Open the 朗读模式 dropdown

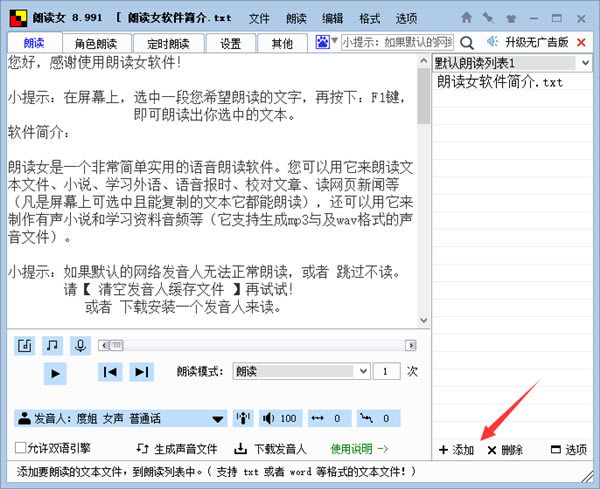301,371
